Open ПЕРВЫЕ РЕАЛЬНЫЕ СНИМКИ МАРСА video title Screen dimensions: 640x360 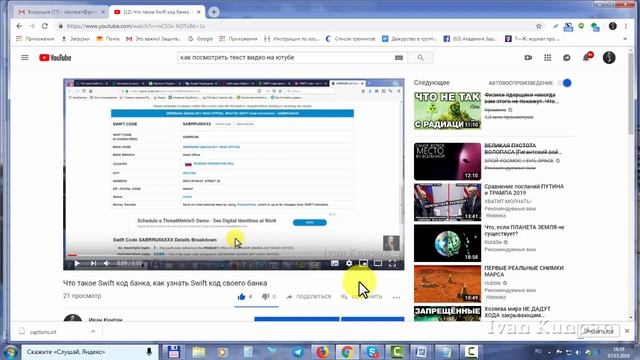tap(524, 271)
